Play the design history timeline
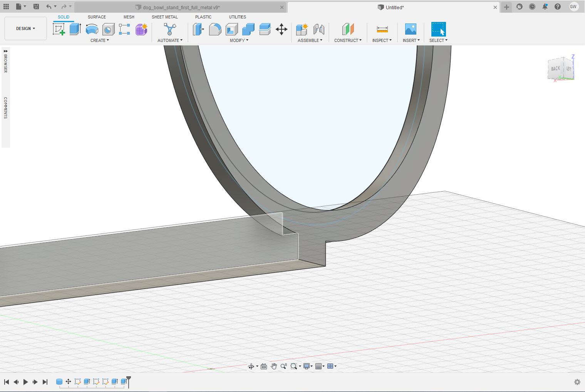The height and width of the screenshot is (392, 585). [25, 382]
